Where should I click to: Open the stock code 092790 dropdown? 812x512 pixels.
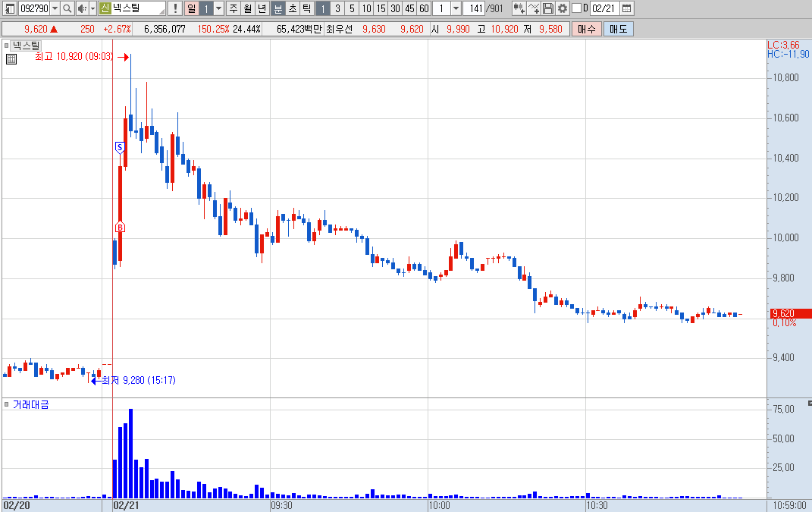[55, 8]
